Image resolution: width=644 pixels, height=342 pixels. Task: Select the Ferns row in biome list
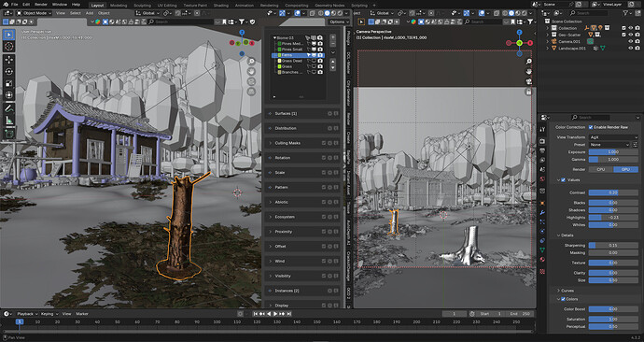click(298, 55)
